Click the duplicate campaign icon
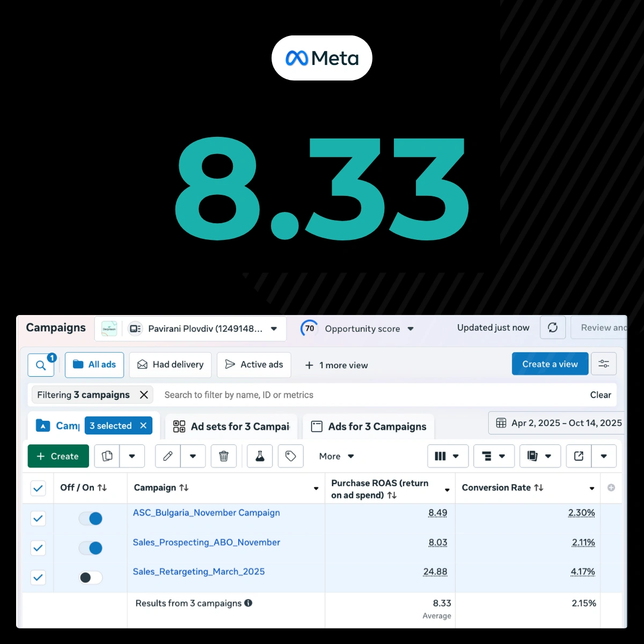 tap(107, 456)
